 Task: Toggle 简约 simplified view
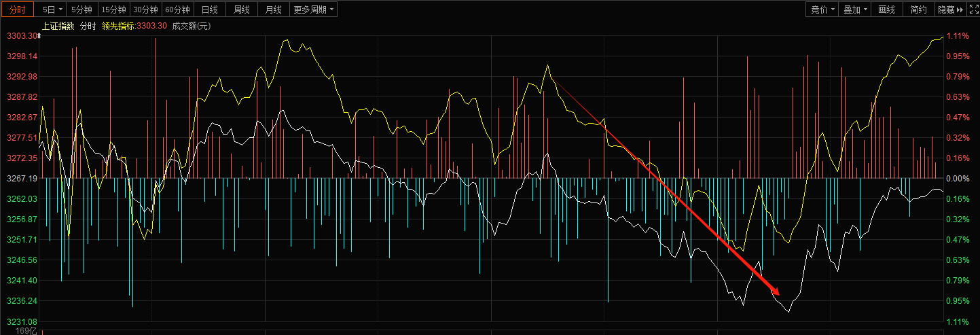[918, 10]
